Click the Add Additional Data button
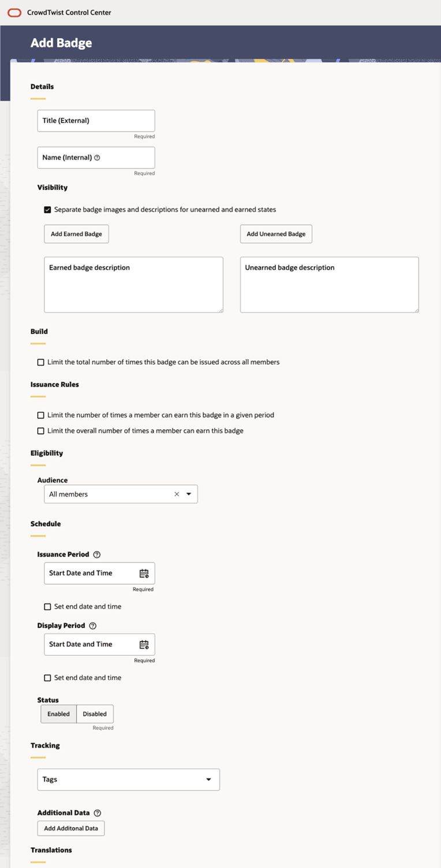 pyautogui.click(x=71, y=828)
